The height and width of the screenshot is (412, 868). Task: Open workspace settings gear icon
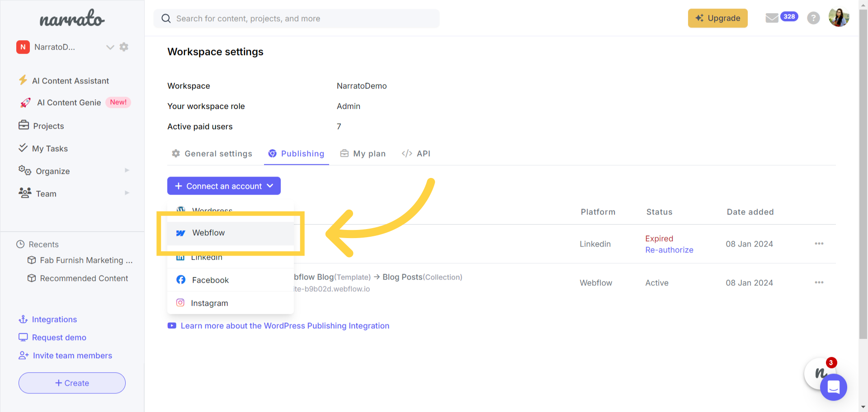(x=124, y=47)
